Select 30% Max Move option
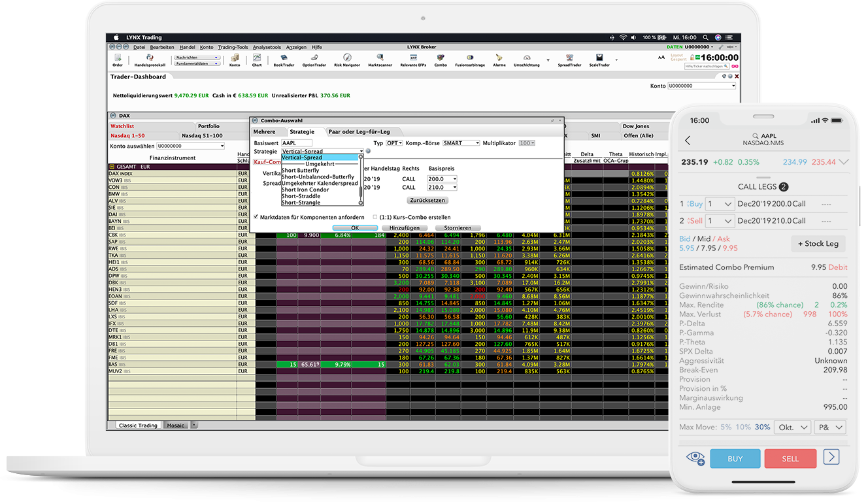Viewport: 868px width, 502px height. [x=762, y=427]
